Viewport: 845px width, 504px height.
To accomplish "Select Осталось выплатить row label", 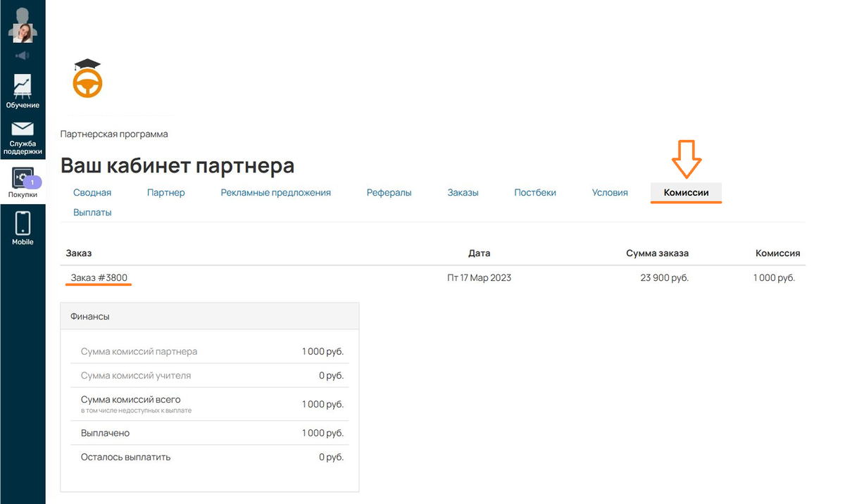I will tap(126, 457).
